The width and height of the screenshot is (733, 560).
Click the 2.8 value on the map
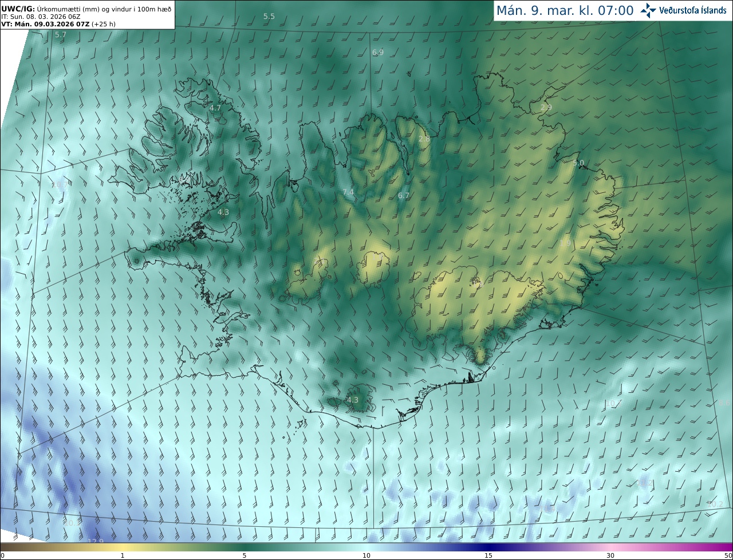coord(424,139)
